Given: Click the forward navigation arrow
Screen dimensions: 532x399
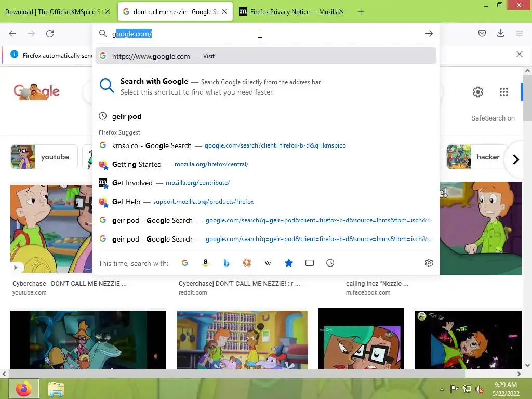Looking at the screenshot, I should coord(31,34).
